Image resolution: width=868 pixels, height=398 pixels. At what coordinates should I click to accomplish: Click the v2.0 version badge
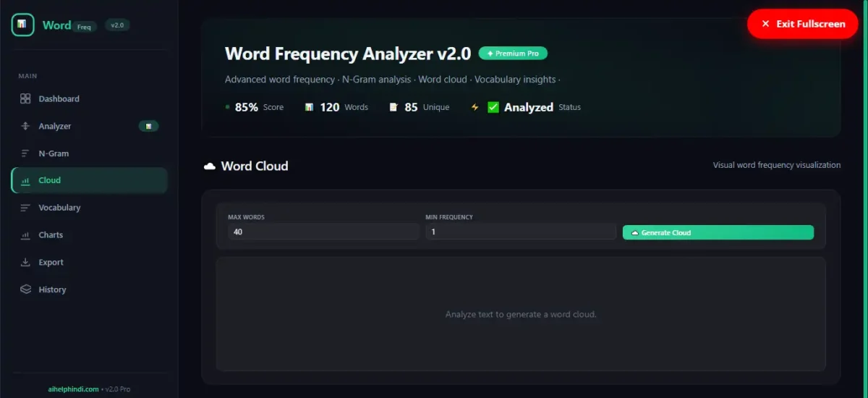coord(117,25)
